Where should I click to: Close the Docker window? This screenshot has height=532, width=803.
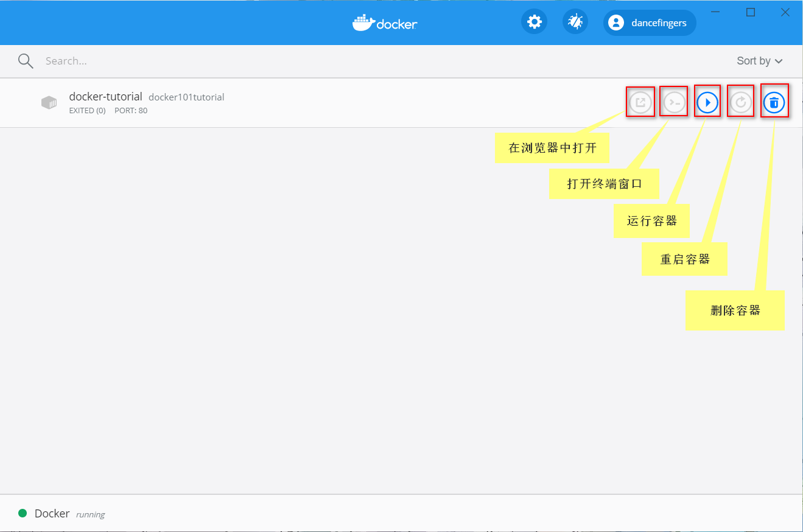[x=785, y=12]
